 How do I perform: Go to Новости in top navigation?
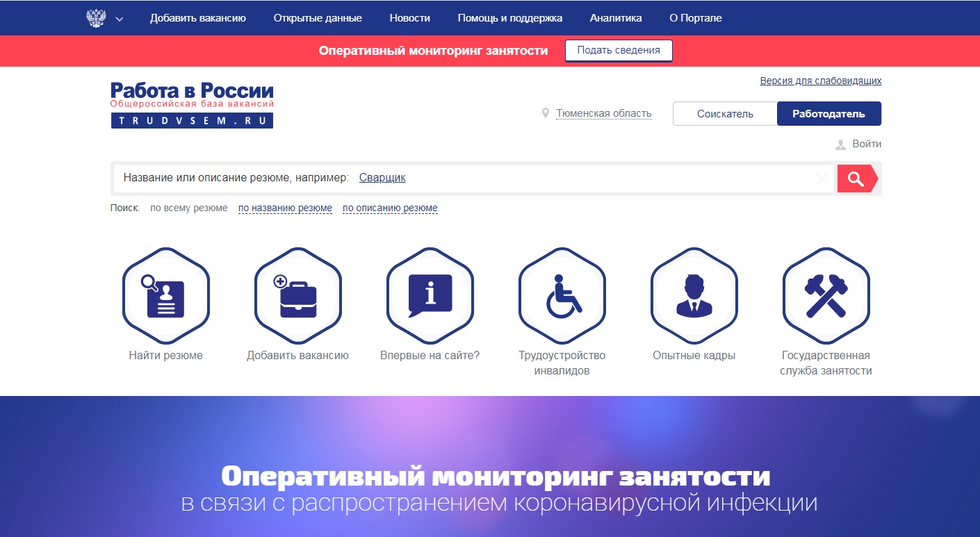pos(410,18)
